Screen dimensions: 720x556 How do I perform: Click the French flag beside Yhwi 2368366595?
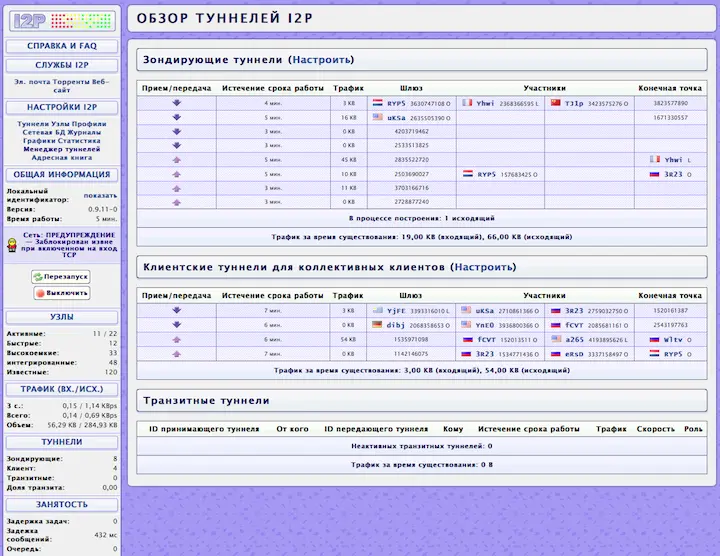(x=467, y=103)
